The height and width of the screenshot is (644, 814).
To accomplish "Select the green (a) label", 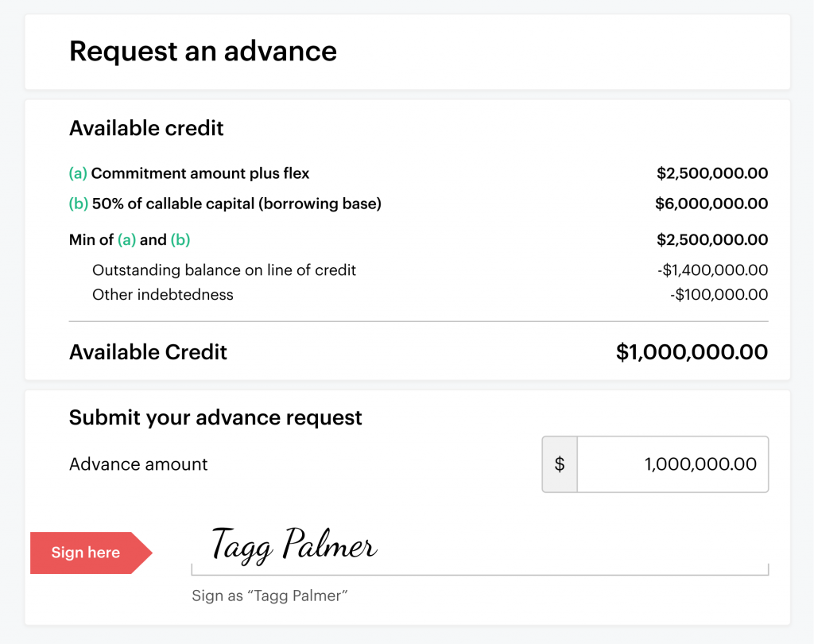I will (x=78, y=173).
